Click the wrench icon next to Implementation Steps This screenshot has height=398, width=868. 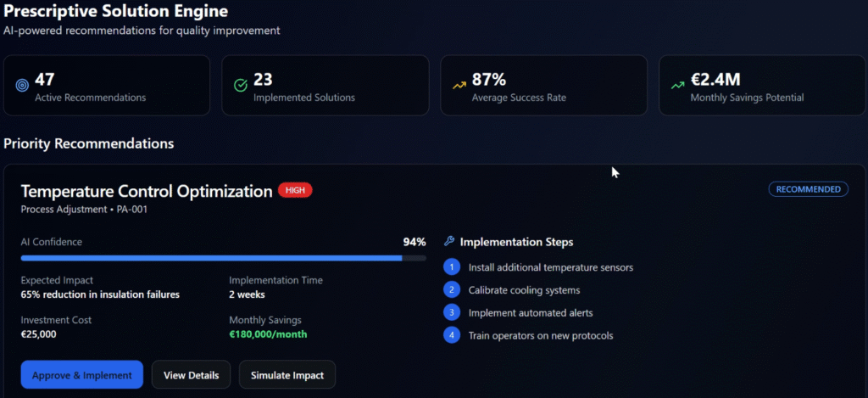(449, 242)
